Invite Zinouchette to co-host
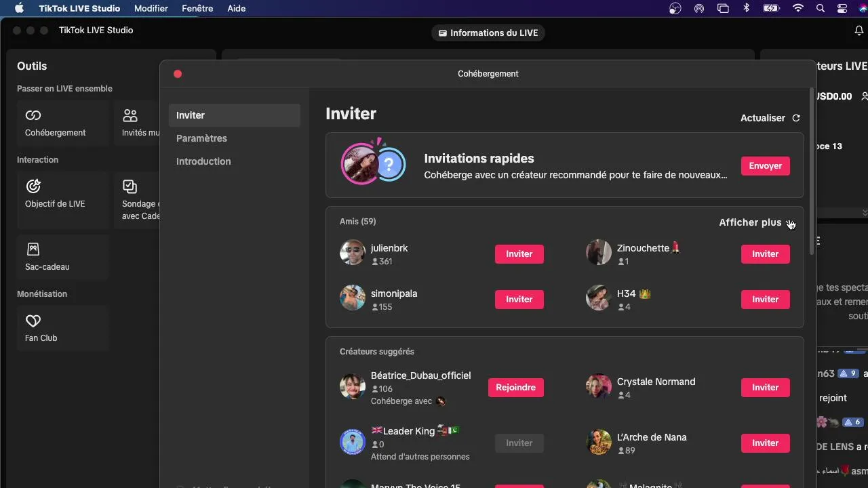Viewport: 868px width, 488px height. point(765,253)
